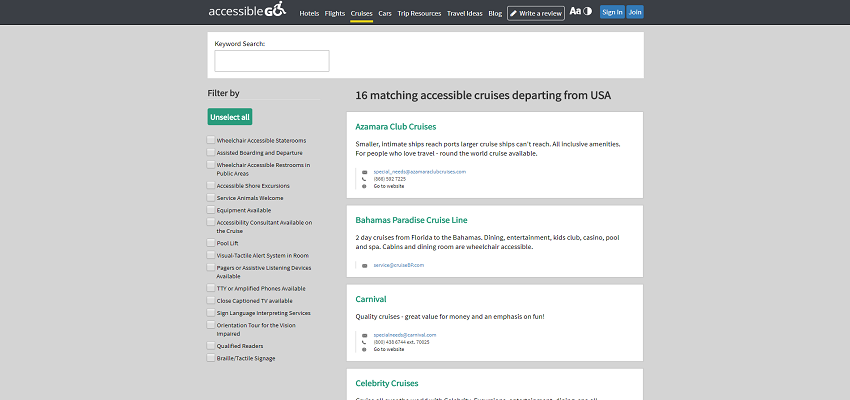850x400 pixels.
Task: Click service@cruiseBP.com email link
Action: [398, 265]
